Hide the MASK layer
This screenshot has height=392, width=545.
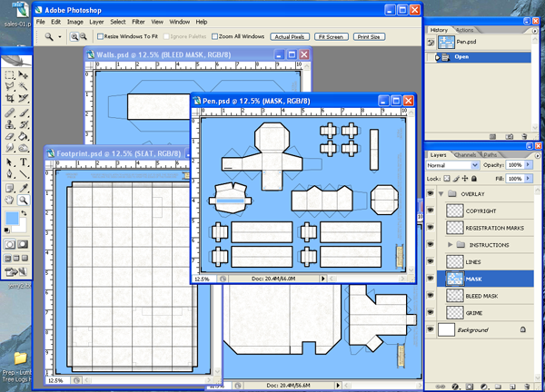pos(431,279)
